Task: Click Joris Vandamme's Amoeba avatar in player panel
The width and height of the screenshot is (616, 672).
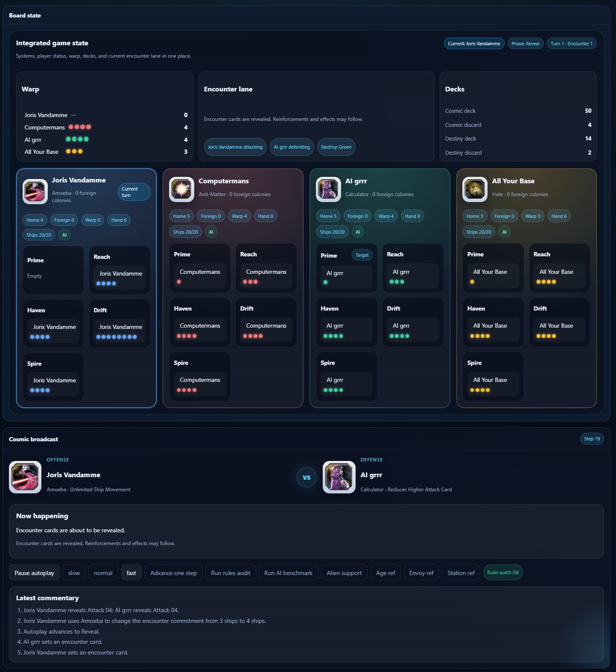Action: pyautogui.click(x=35, y=191)
